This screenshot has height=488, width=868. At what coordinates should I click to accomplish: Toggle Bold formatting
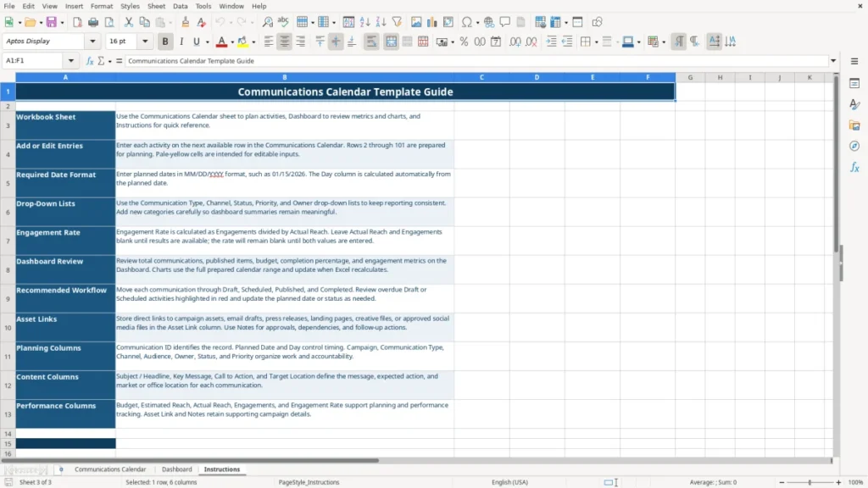[165, 42]
